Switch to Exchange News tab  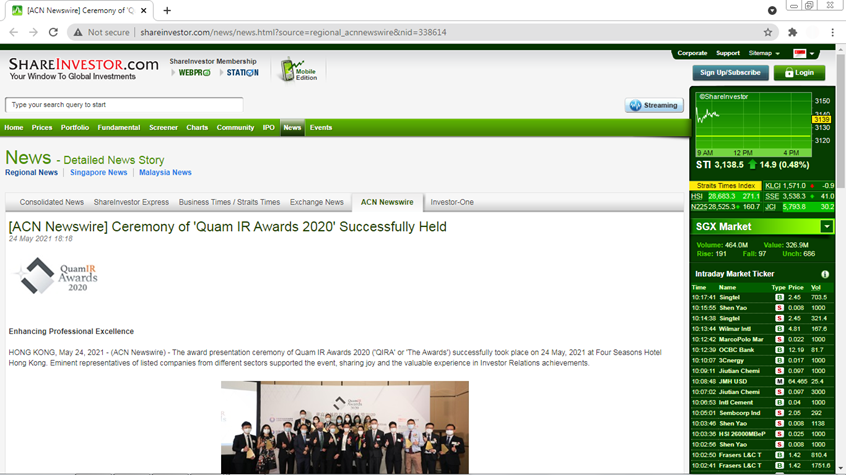coord(317,202)
